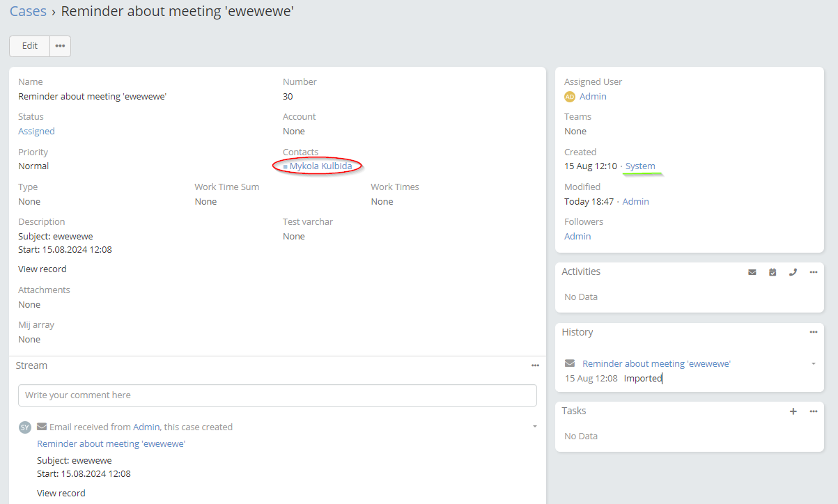Click the Assigned status value
Viewport: 838px width, 504px height.
click(x=36, y=132)
